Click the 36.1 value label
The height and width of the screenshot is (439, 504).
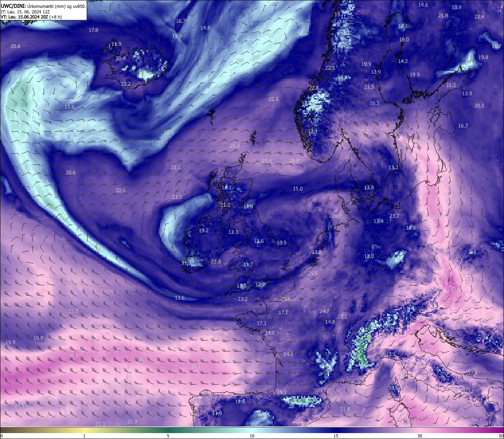tap(196, 367)
